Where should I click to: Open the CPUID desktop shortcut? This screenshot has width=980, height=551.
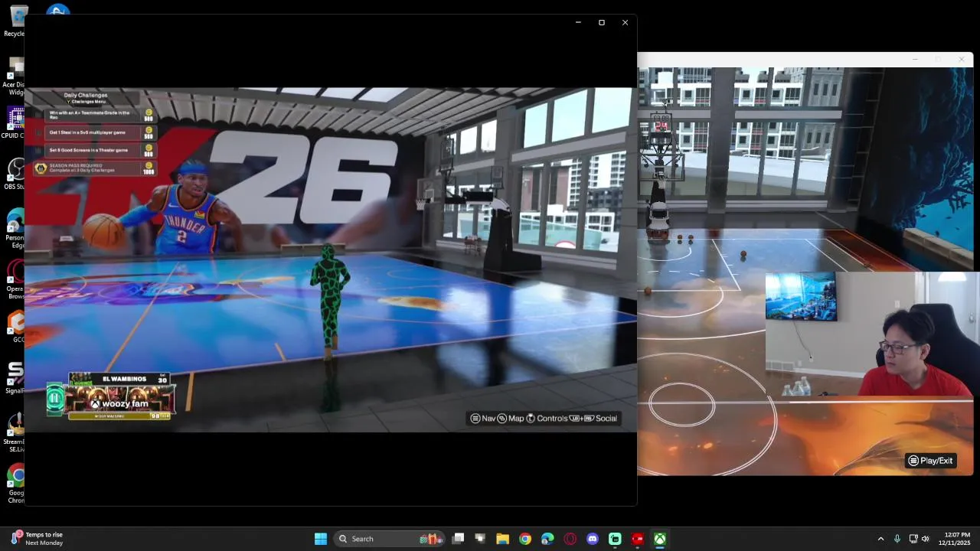pos(15,122)
